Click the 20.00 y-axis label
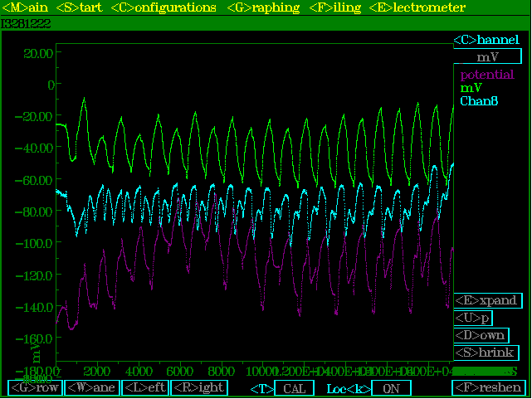Screen dimensions: 532x399 click(x=38, y=53)
